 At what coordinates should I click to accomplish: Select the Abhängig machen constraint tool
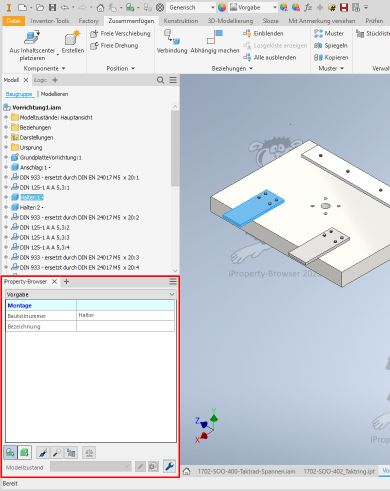pyautogui.click(x=215, y=37)
